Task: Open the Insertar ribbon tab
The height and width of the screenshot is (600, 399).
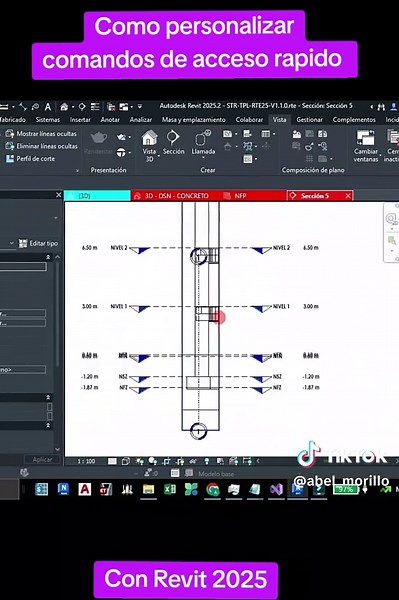Action: click(x=80, y=120)
